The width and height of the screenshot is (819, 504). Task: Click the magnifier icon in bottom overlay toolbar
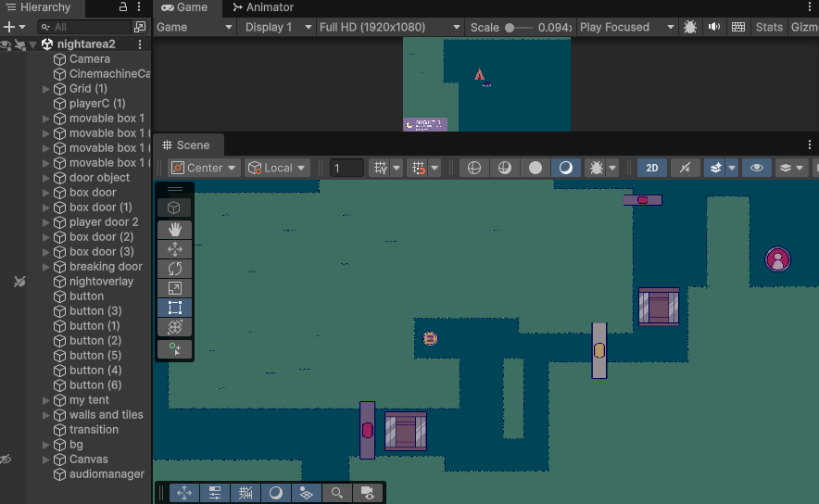pyautogui.click(x=337, y=493)
